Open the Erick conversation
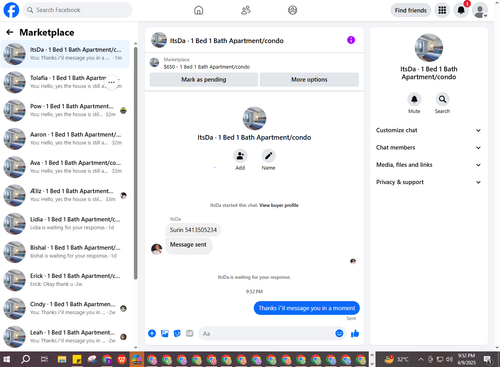 (65, 280)
